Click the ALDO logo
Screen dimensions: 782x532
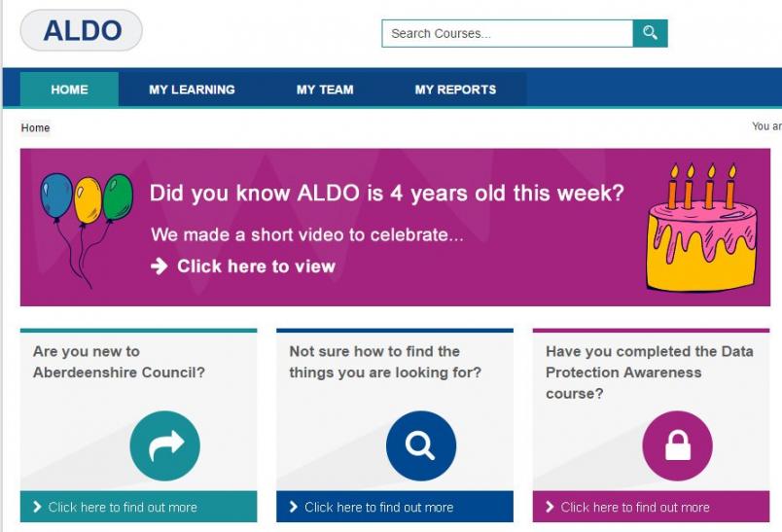[x=82, y=30]
